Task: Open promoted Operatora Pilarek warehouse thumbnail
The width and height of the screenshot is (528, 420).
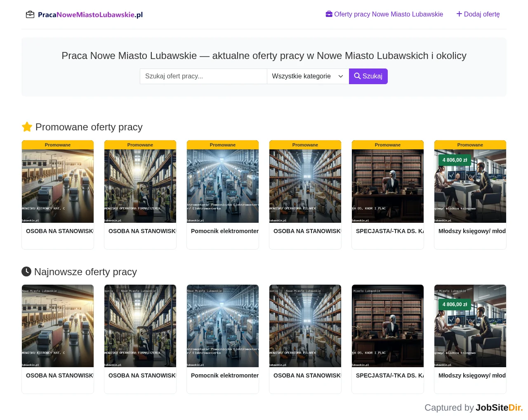Action: [x=305, y=186]
